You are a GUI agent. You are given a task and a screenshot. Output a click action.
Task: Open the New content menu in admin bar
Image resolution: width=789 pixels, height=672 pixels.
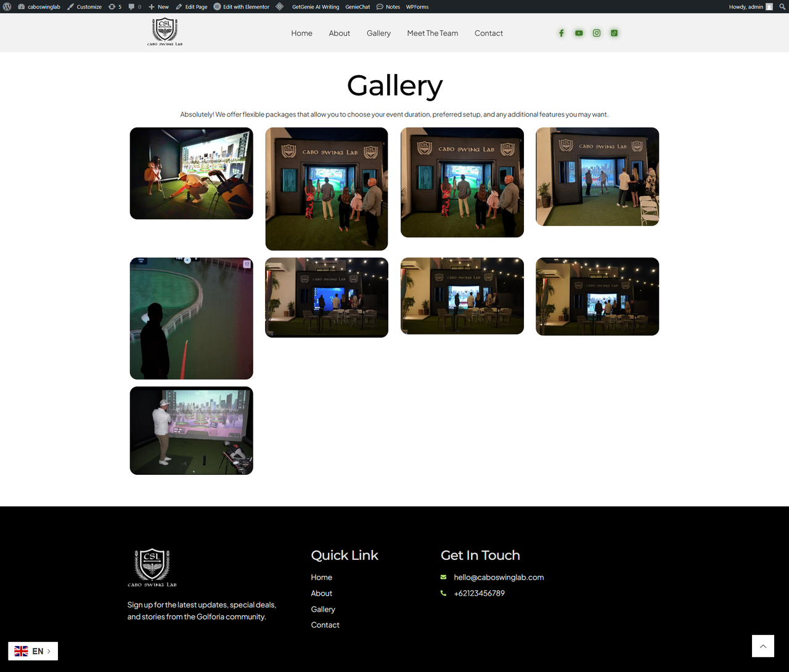tap(158, 7)
